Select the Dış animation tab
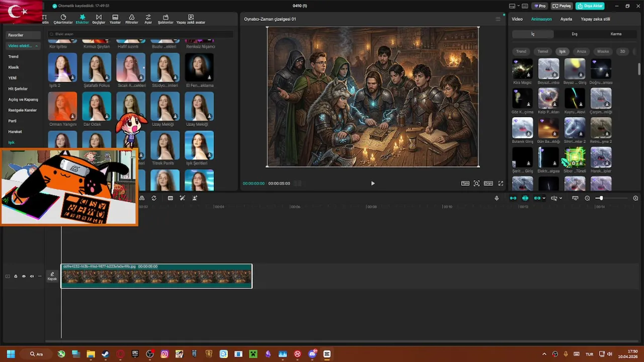This screenshot has height=362, width=644. coord(574,34)
